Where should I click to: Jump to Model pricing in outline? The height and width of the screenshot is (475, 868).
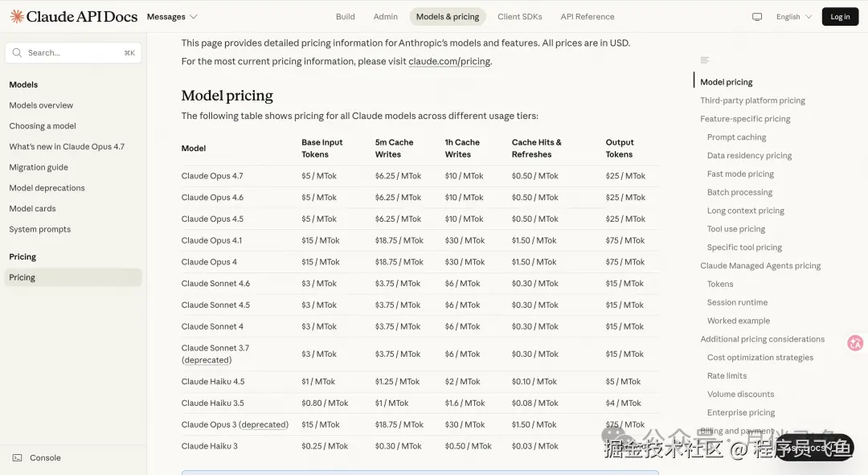[x=727, y=82]
